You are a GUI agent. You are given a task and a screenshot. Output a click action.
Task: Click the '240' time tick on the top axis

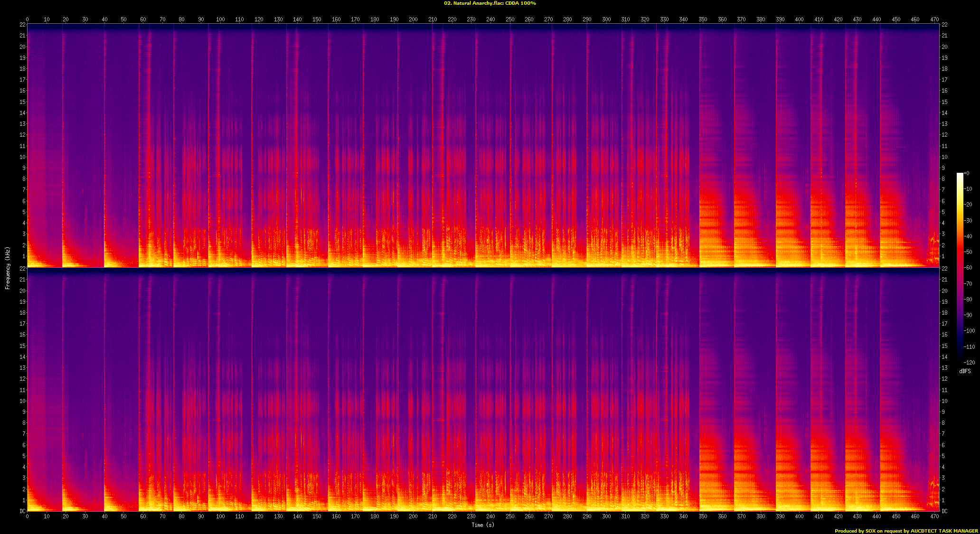point(490,19)
